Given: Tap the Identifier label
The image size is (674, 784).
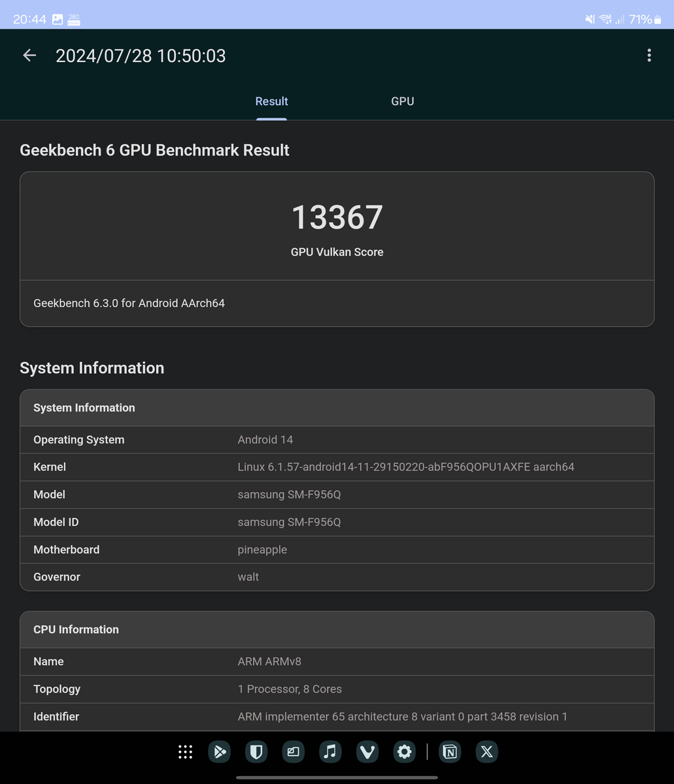Looking at the screenshot, I should click(56, 717).
